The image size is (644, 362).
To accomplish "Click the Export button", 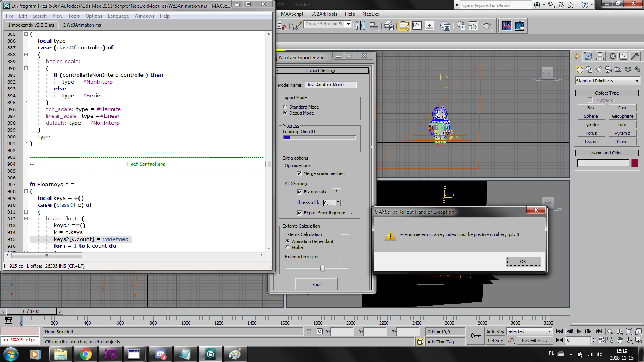I will (x=316, y=284).
